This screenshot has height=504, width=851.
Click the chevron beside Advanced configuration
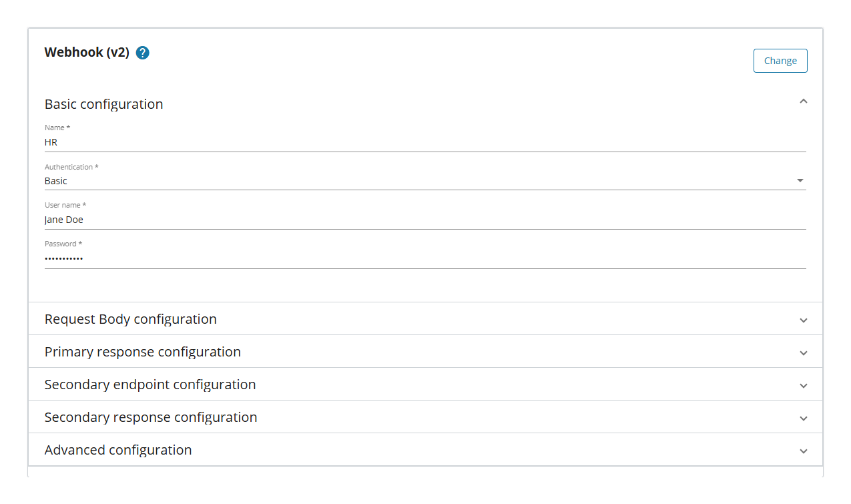pyautogui.click(x=804, y=451)
